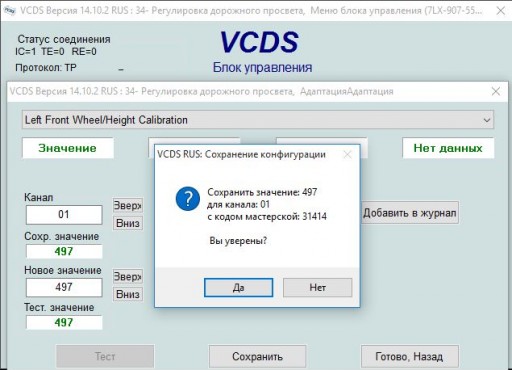Close the Адаптация window
The image size is (512, 370).
[x=496, y=91]
